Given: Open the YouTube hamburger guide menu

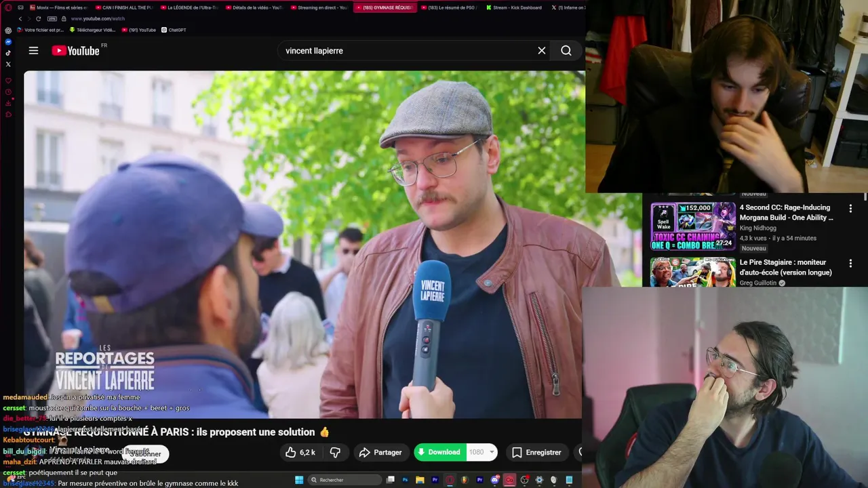Looking at the screenshot, I should 33,50.
